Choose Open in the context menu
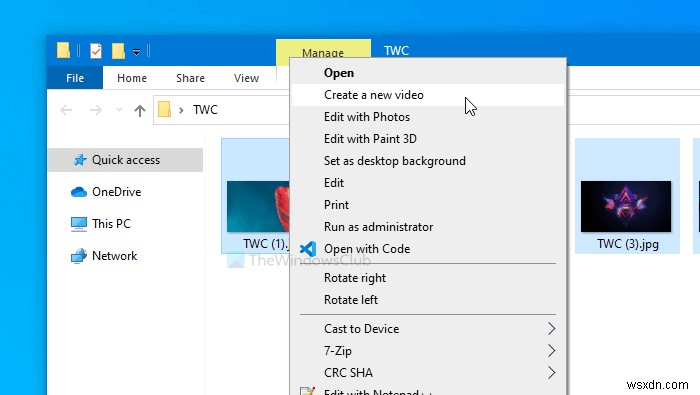Screen dimensions: 700x395 tap(428, 73)
